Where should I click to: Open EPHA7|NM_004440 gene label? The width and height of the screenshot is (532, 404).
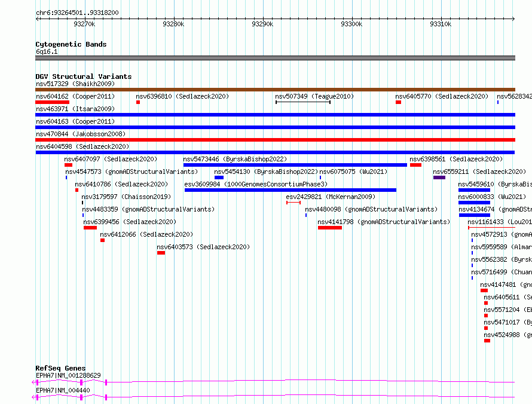[63, 390]
